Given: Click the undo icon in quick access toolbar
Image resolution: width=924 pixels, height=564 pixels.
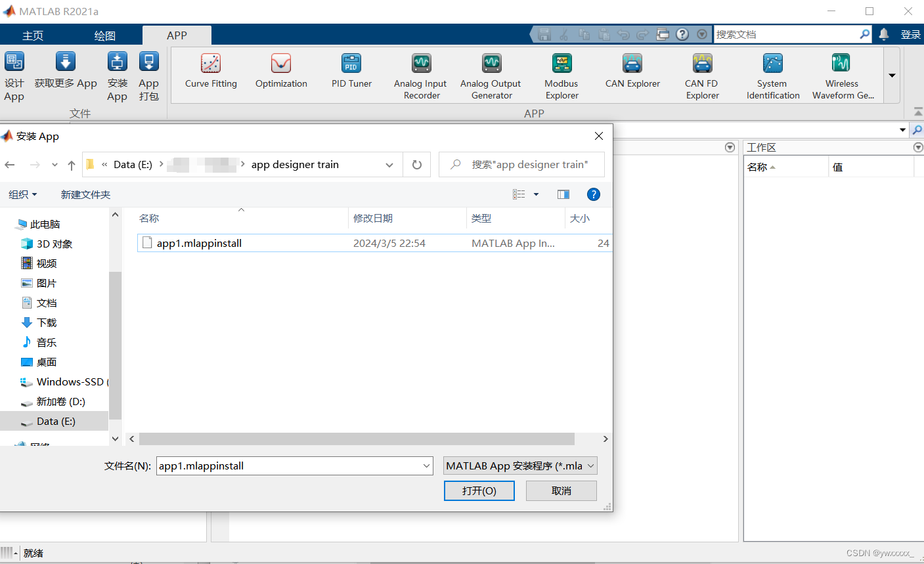Looking at the screenshot, I should click(x=623, y=34).
